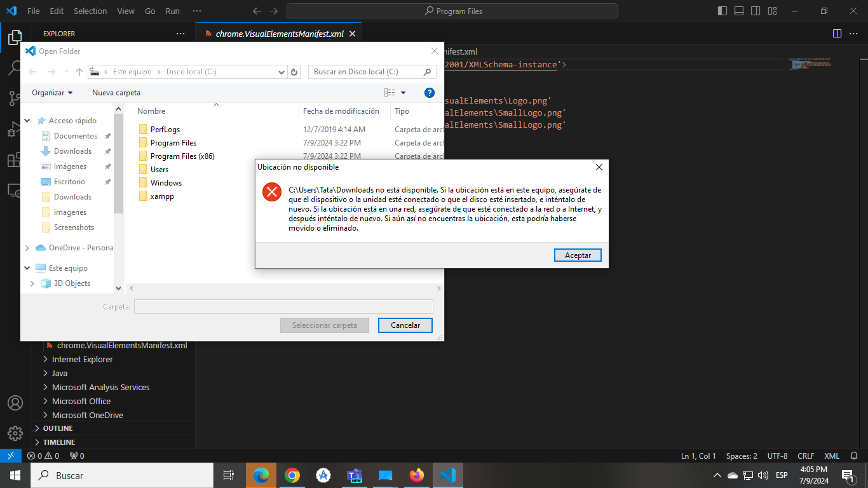Open the Organizar dropdown menu

pyautogui.click(x=52, y=93)
